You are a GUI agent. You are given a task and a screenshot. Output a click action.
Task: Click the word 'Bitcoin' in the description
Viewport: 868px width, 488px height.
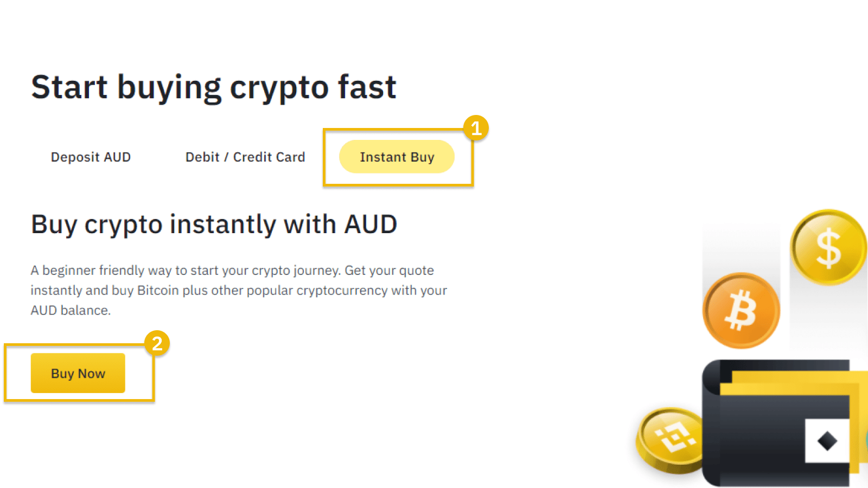[158, 290]
